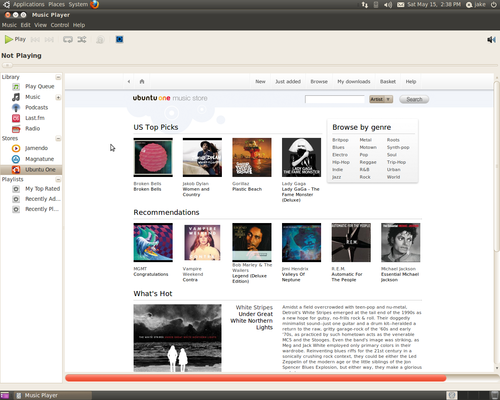Open the White Stripes album image
Viewport: 500px width, 400px height.
[x=177, y=338]
